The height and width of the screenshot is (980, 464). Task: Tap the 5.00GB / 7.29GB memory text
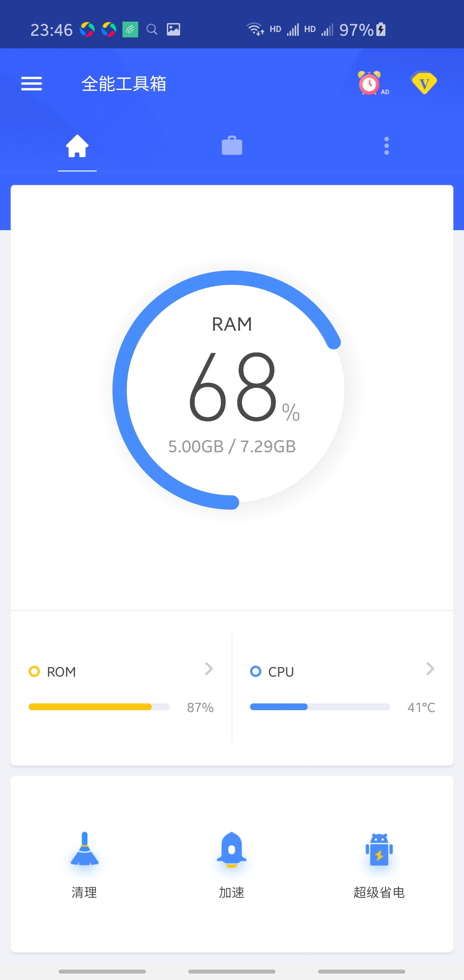[x=232, y=446]
